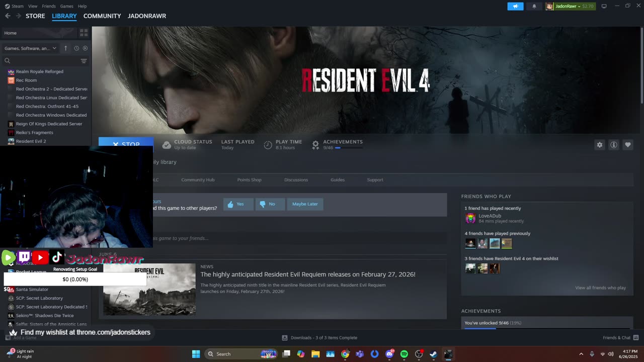Open advanced library filters icon
This screenshot has width=644, height=362.
tap(84, 61)
